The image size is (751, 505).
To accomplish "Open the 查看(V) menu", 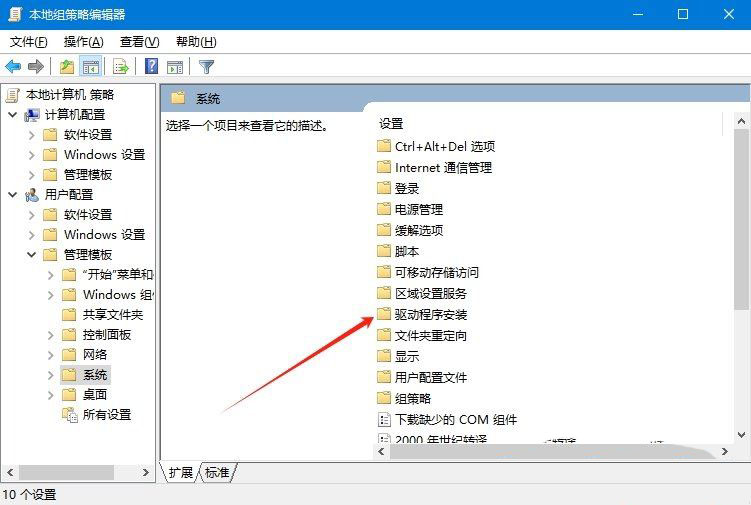I will [x=139, y=42].
